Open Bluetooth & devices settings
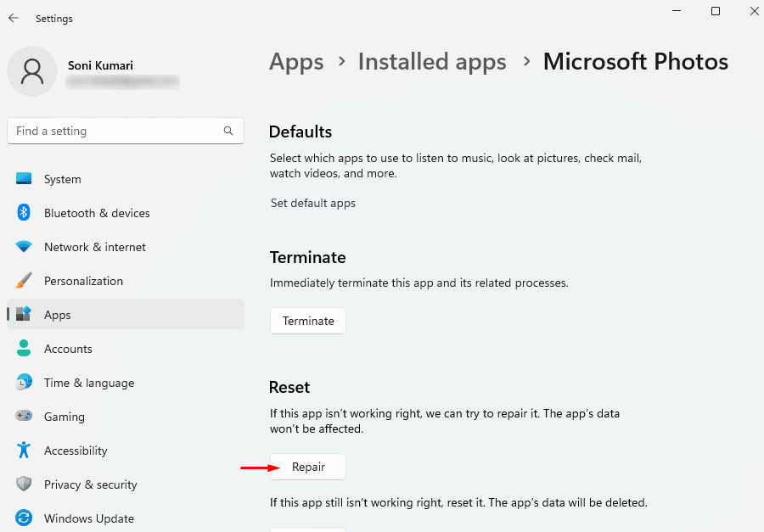This screenshot has width=764, height=532. (x=126, y=213)
